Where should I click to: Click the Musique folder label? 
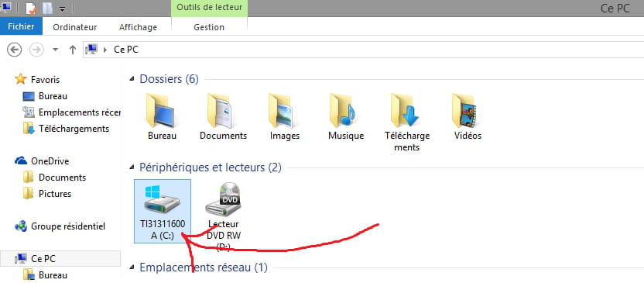pos(346,136)
